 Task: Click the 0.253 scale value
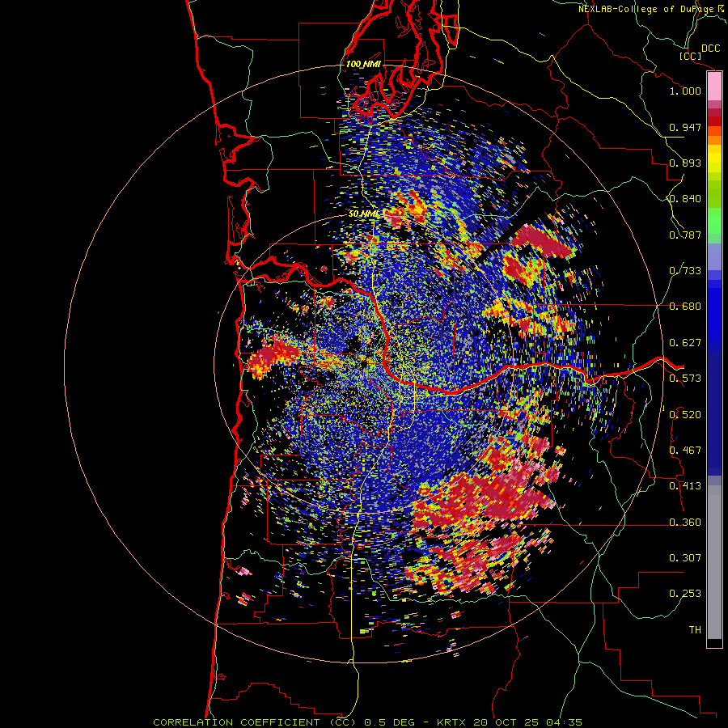(x=685, y=594)
